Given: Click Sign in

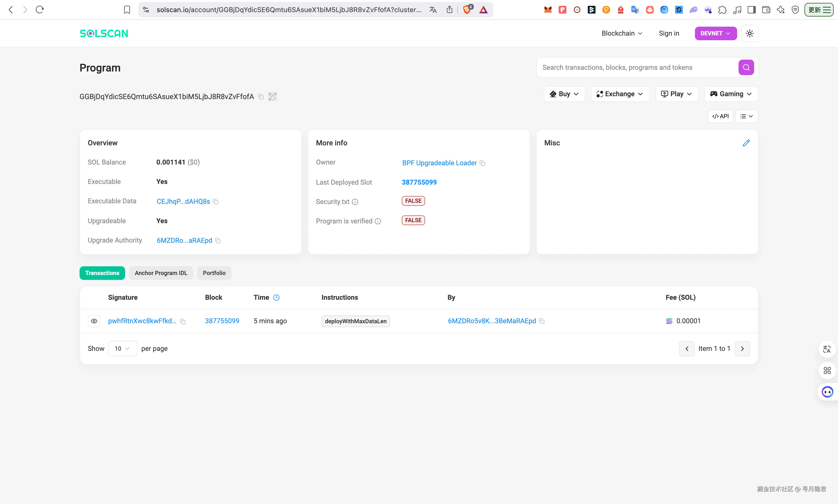Looking at the screenshot, I should tap(669, 33).
